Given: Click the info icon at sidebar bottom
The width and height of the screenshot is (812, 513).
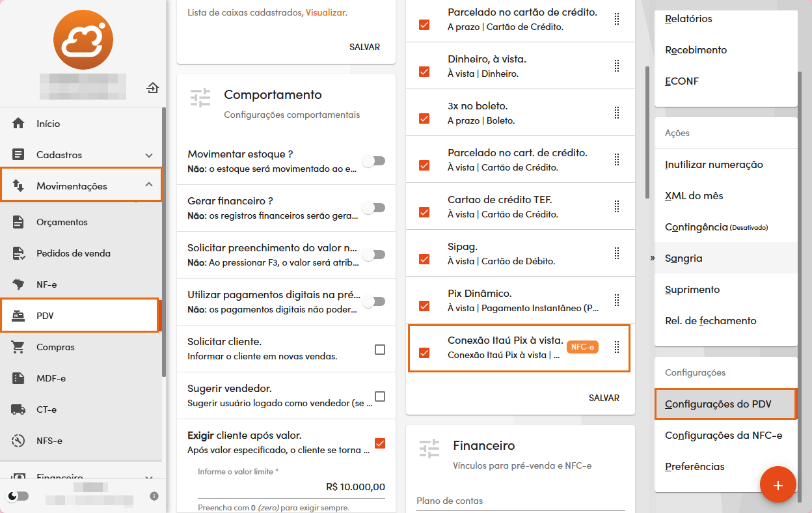Looking at the screenshot, I should [154, 496].
